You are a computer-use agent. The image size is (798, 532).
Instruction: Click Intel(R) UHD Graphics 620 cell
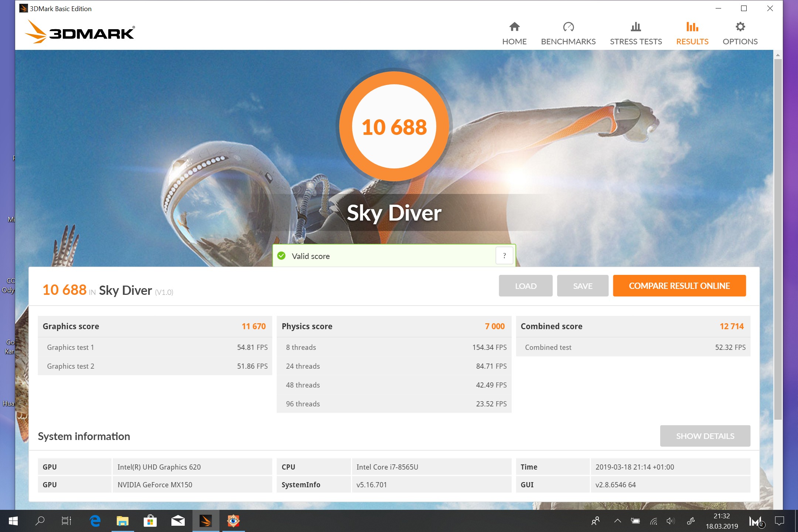coord(192,467)
